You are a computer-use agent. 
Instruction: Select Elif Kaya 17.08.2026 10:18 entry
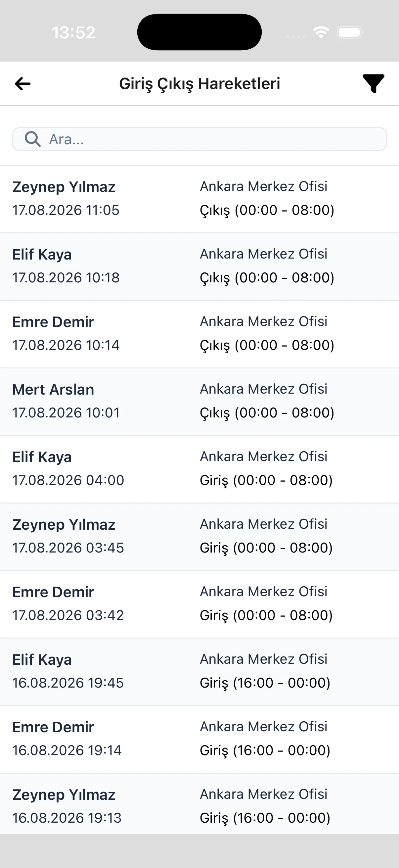(199, 266)
